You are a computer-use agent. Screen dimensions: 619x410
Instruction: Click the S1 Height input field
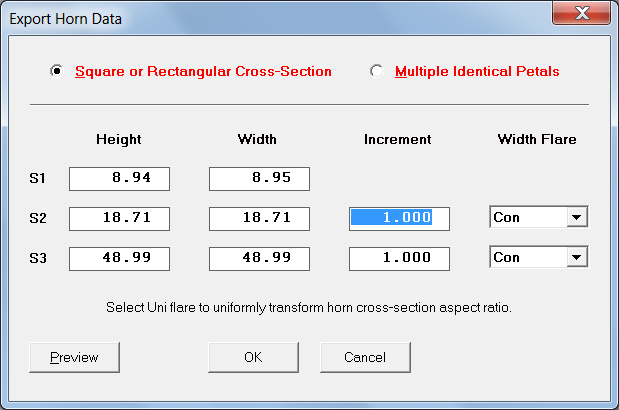[120, 179]
